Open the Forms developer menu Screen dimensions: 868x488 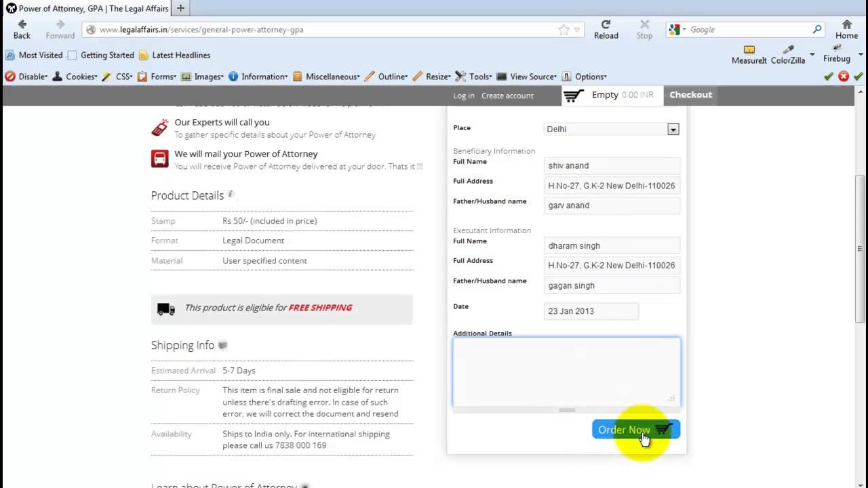pyautogui.click(x=157, y=77)
